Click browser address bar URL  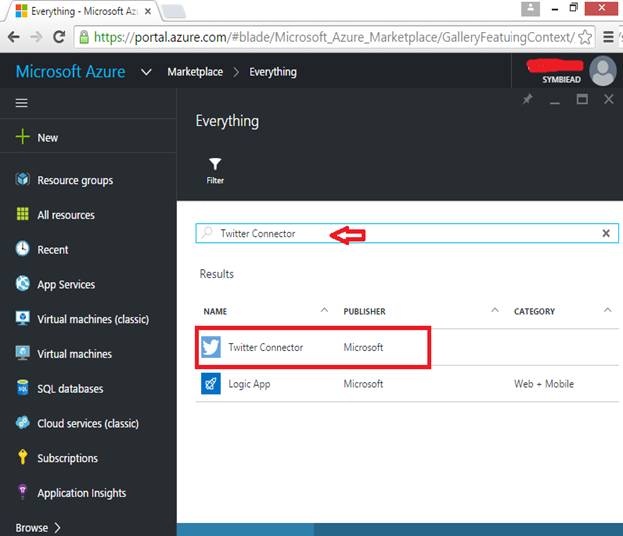tap(334, 37)
